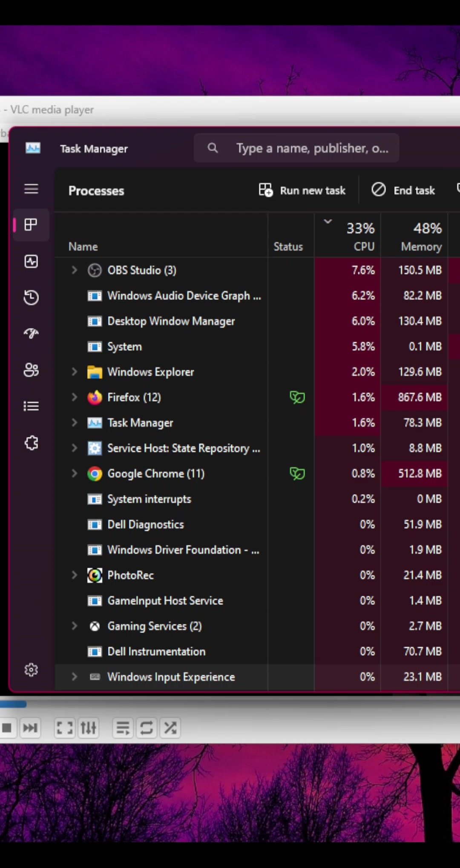Click the Gaming Services Xbox icon

pos(95,626)
